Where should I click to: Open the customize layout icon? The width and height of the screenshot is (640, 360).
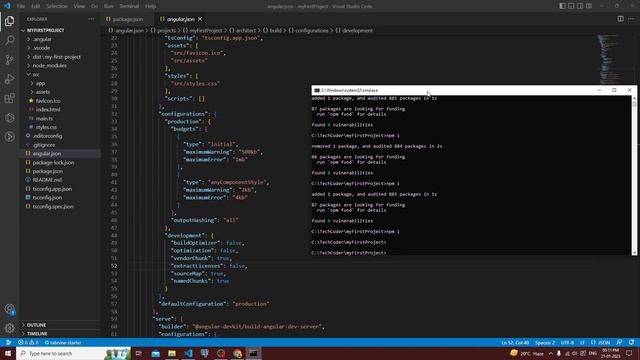click(589, 6)
